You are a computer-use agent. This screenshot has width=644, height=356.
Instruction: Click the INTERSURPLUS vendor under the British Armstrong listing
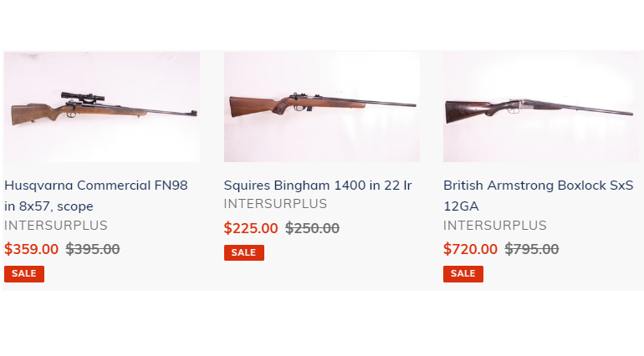pyautogui.click(x=495, y=226)
